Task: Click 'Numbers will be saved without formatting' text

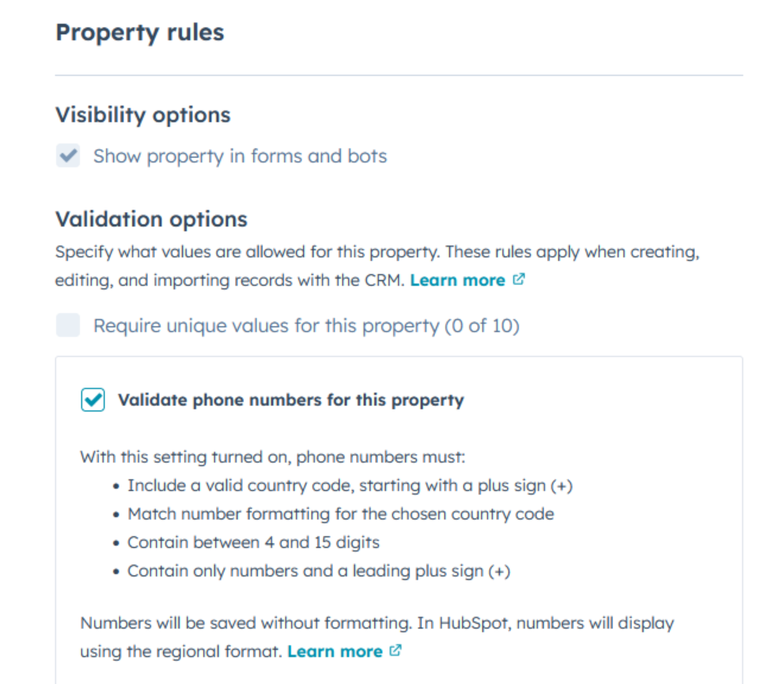Action: (x=377, y=623)
